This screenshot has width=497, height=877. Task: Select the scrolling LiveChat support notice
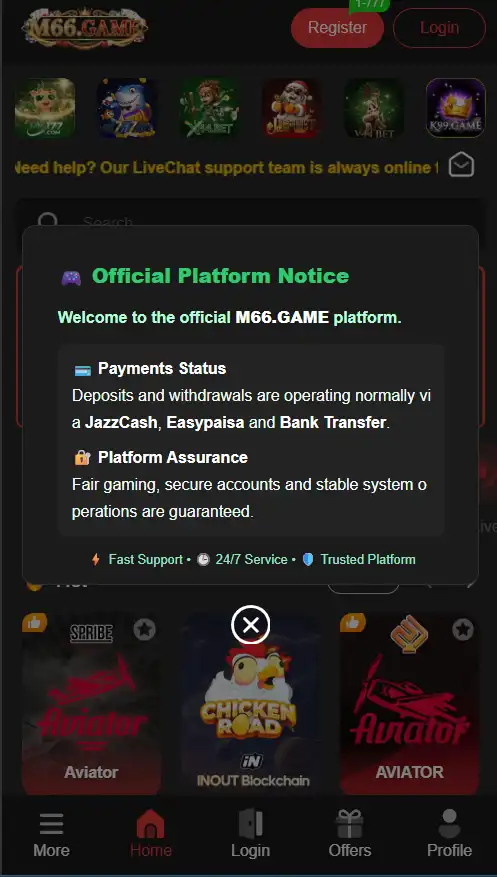click(x=225, y=167)
